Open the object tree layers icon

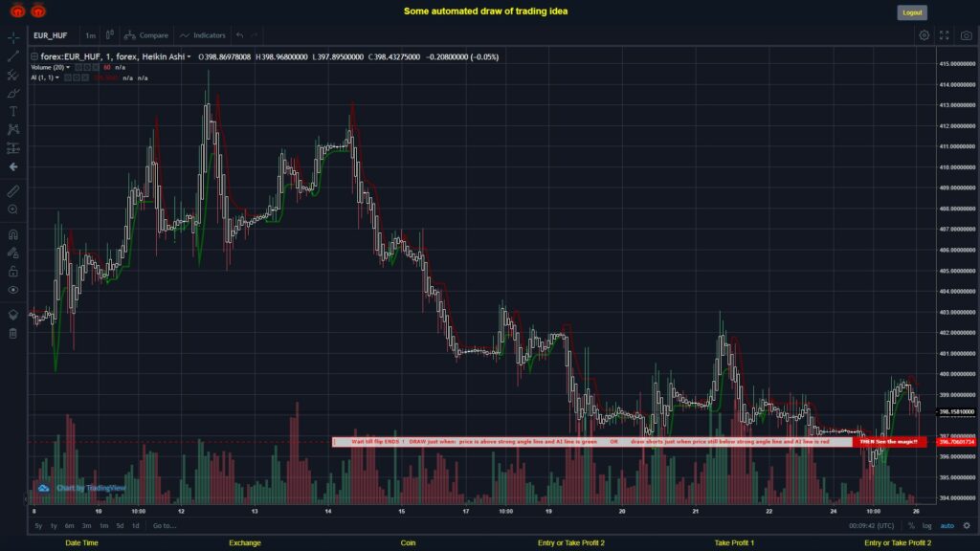tap(13, 315)
